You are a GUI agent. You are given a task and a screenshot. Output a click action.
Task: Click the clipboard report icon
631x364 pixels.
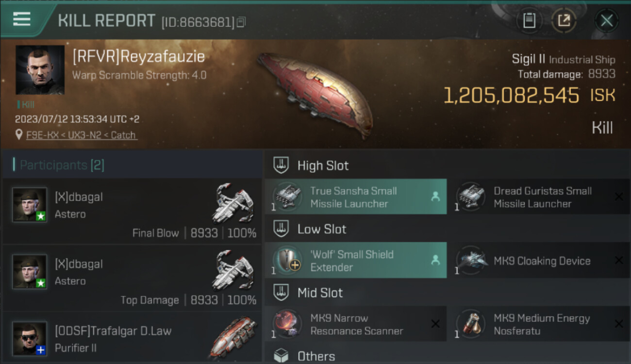tap(529, 20)
